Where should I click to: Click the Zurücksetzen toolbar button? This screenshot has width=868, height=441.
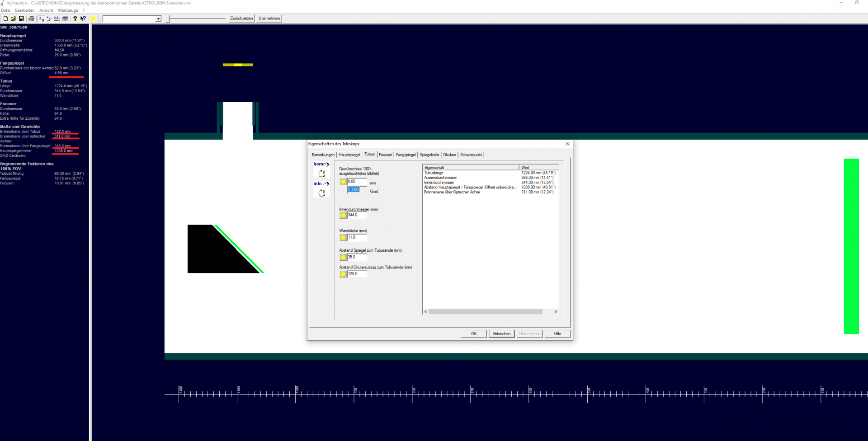[241, 19]
